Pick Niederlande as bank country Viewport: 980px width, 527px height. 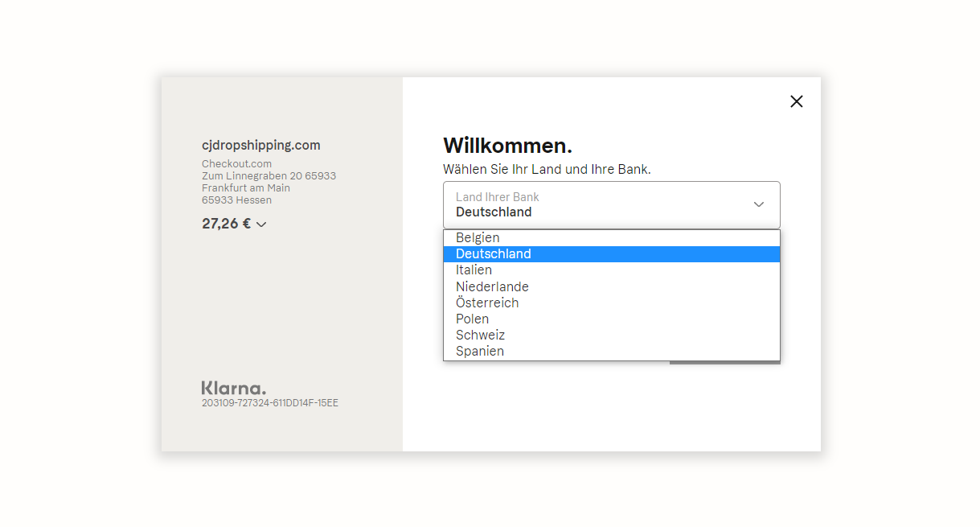click(x=492, y=286)
